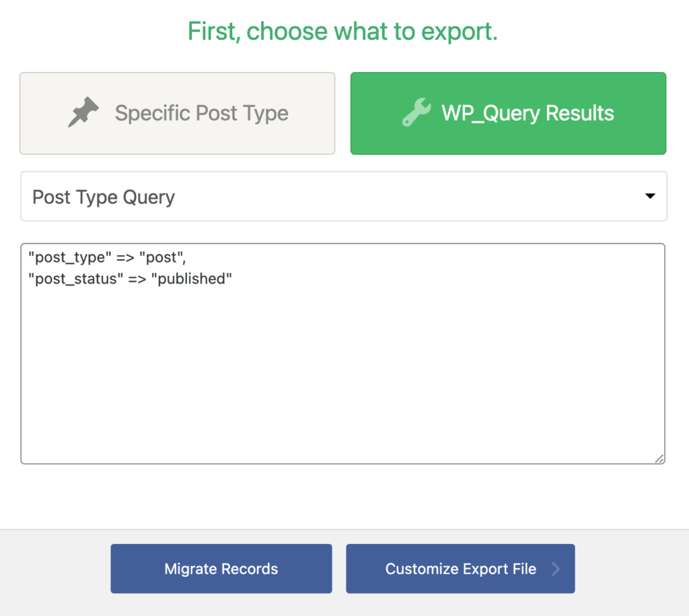The width and height of the screenshot is (689, 616).
Task: Enable the Specific Post Type export option
Action: [x=177, y=112]
